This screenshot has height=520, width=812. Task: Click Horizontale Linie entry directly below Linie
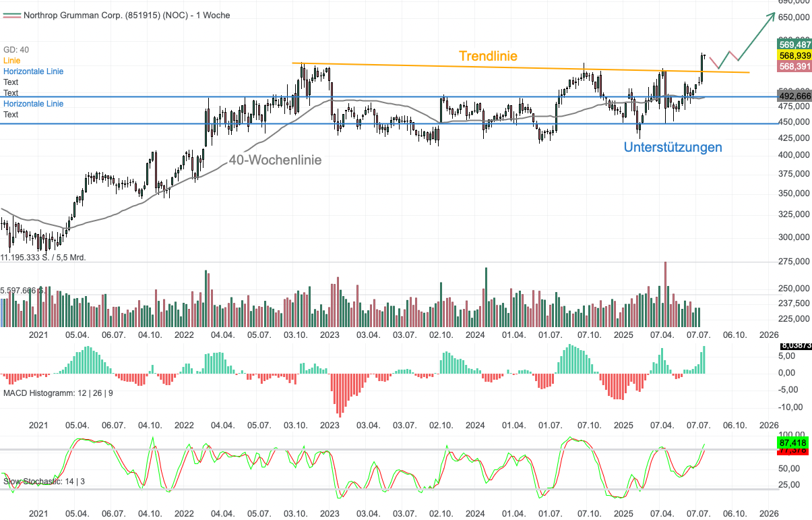pos(34,71)
